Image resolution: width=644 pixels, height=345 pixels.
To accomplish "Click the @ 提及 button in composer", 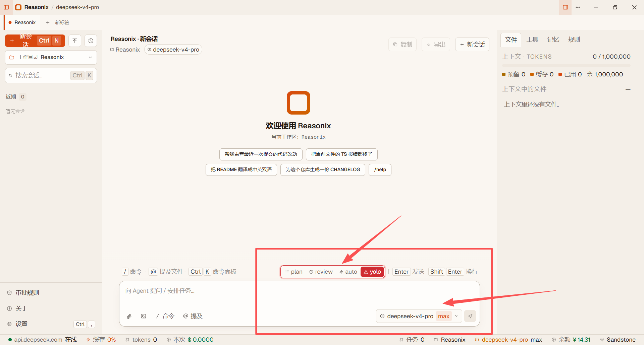I will coord(193,316).
